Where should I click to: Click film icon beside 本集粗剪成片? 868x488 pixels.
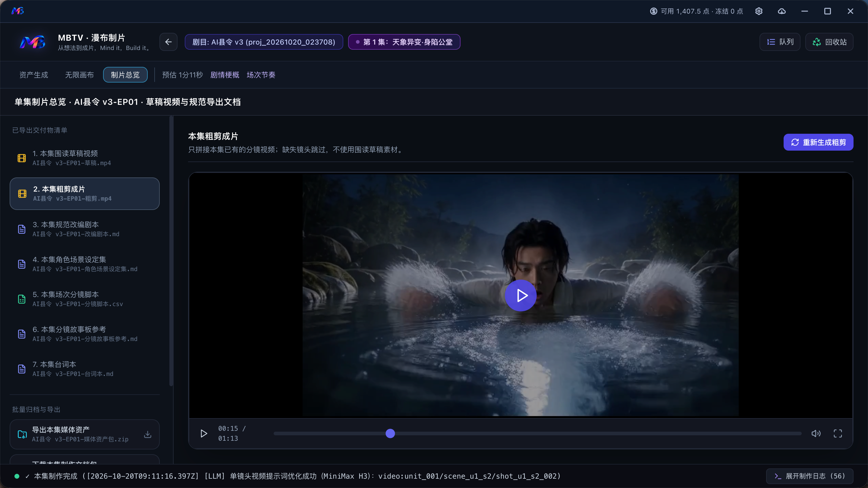click(22, 194)
